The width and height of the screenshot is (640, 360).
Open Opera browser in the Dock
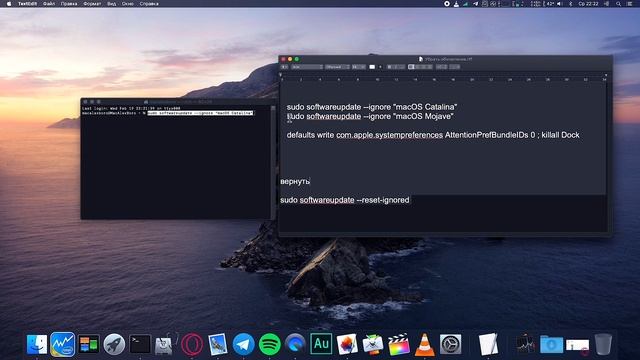click(192, 344)
